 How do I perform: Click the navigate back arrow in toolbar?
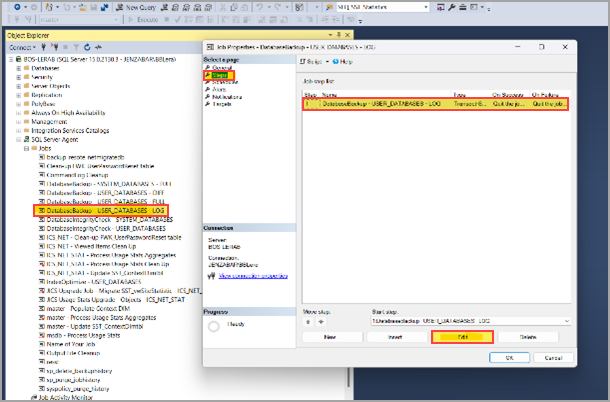pyautogui.click(x=17, y=7)
